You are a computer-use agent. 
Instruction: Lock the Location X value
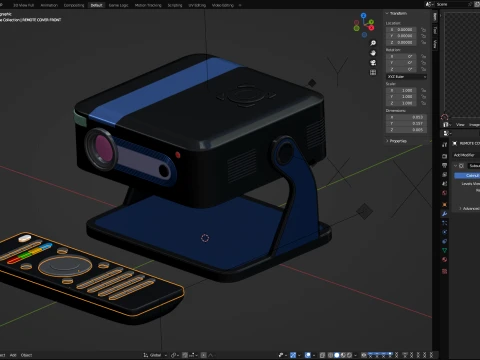(423, 30)
